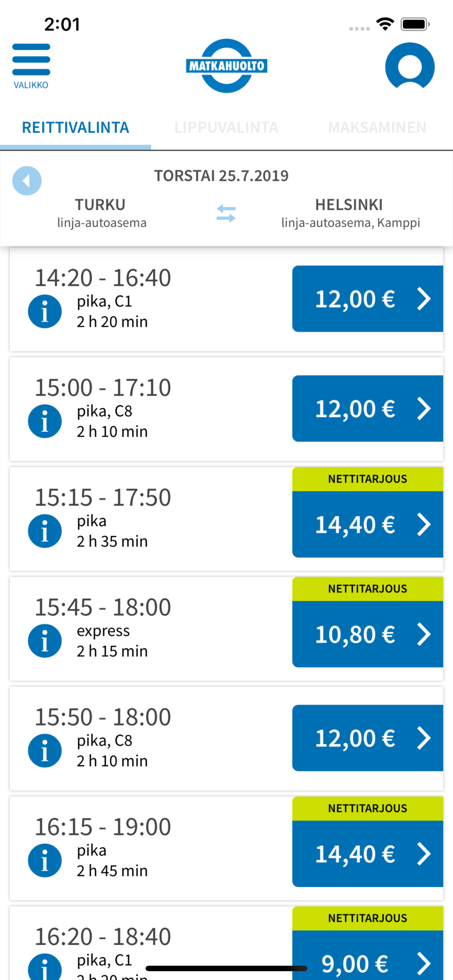Swap Turku and Helsinki with arrows icon
Viewport: 453px width, 980px height.
(x=226, y=214)
